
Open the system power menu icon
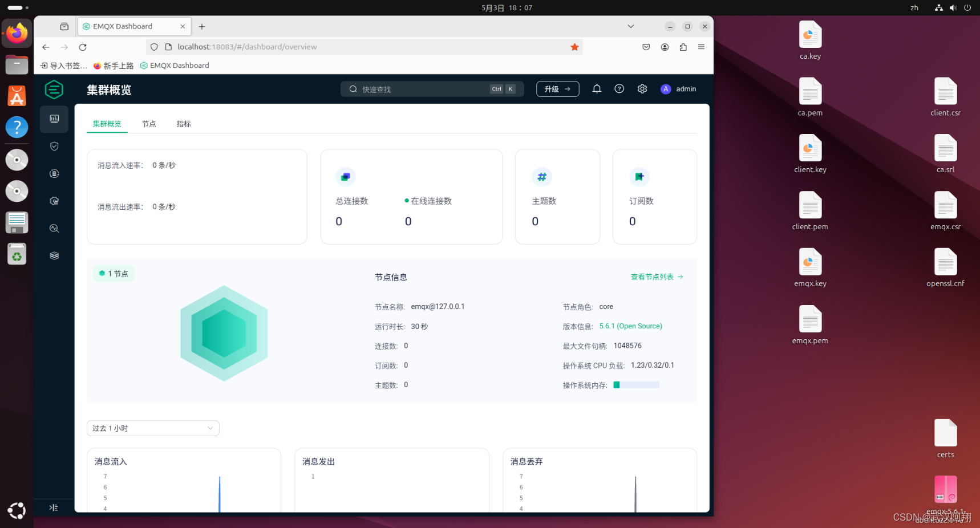click(x=967, y=8)
